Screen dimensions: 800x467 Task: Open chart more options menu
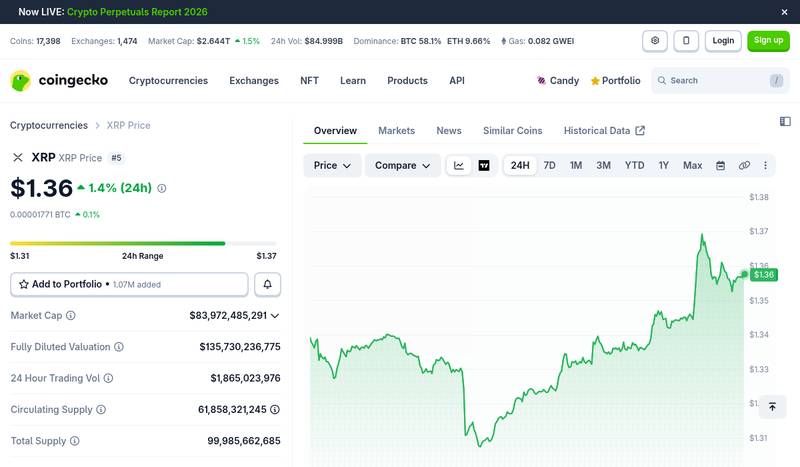(765, 165)
